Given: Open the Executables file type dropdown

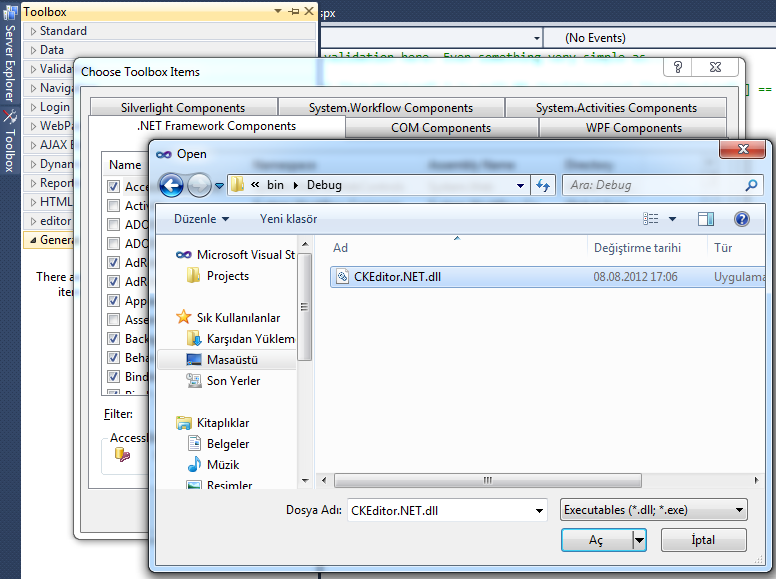Looking at the screenshot, I should (x=654, y=510).
